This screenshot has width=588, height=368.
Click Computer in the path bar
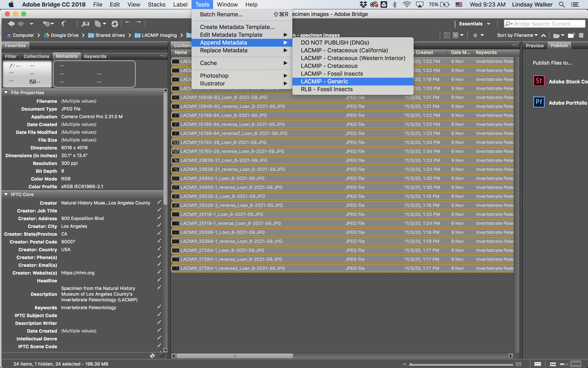coord(20,35)
